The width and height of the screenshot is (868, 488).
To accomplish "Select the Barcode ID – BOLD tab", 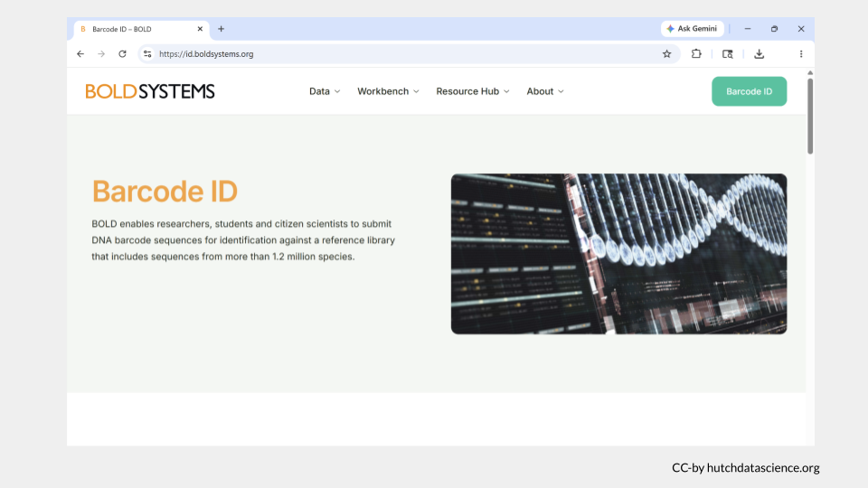I will (141, 29).
